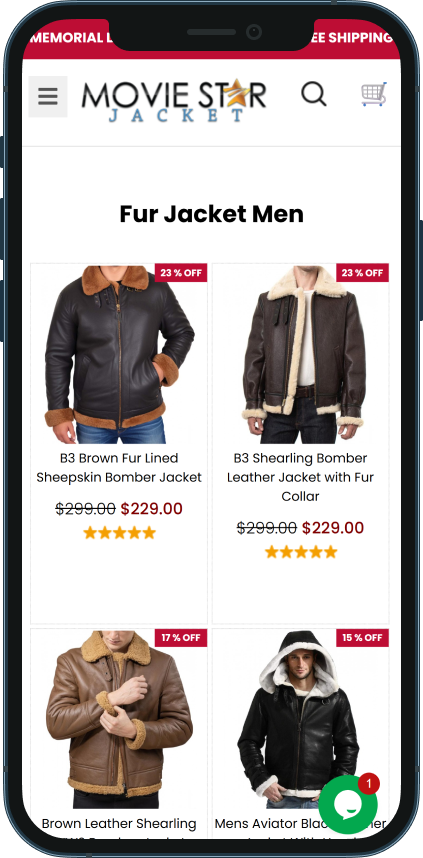View the tan leather shearling jacket photo
This screenshot has height=858, width=423.
click(x=119, y=720)
